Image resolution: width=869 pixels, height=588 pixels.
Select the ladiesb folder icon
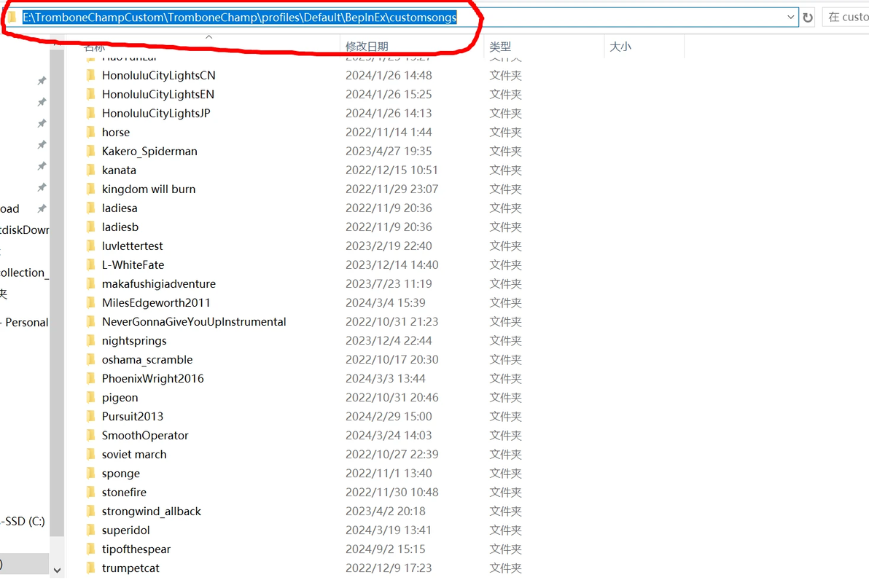pos(91,227)
